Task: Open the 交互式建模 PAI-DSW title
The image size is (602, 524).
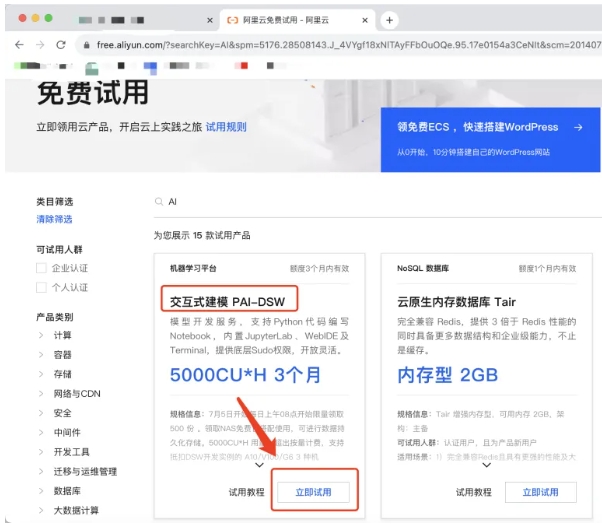Action: (227, 302)
